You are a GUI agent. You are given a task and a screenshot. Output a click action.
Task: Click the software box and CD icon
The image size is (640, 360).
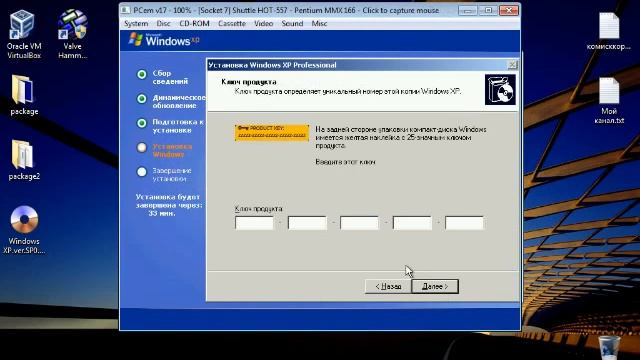[x=500, y=89]
